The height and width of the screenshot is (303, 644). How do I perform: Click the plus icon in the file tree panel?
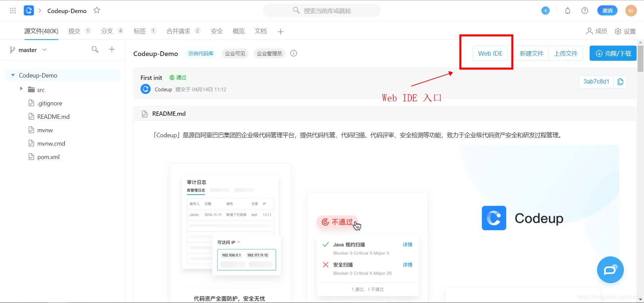click(x=112, y=49)
